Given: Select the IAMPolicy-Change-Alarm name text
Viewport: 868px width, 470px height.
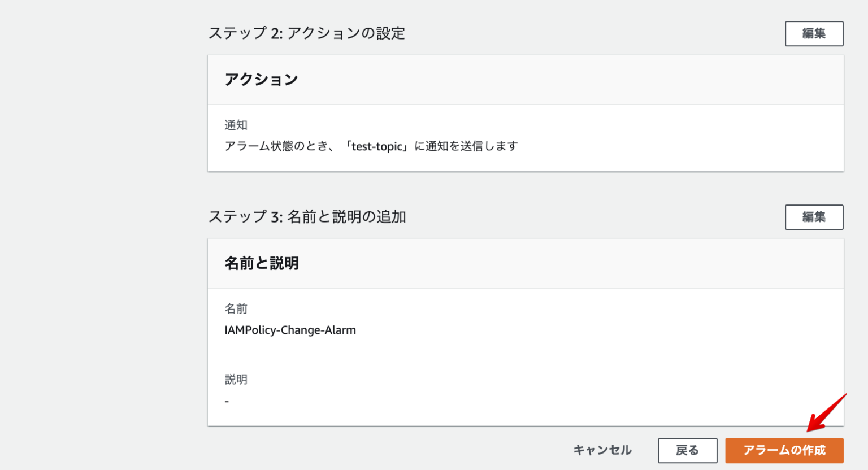Looking at the screenshot, I should pos(291,330).
